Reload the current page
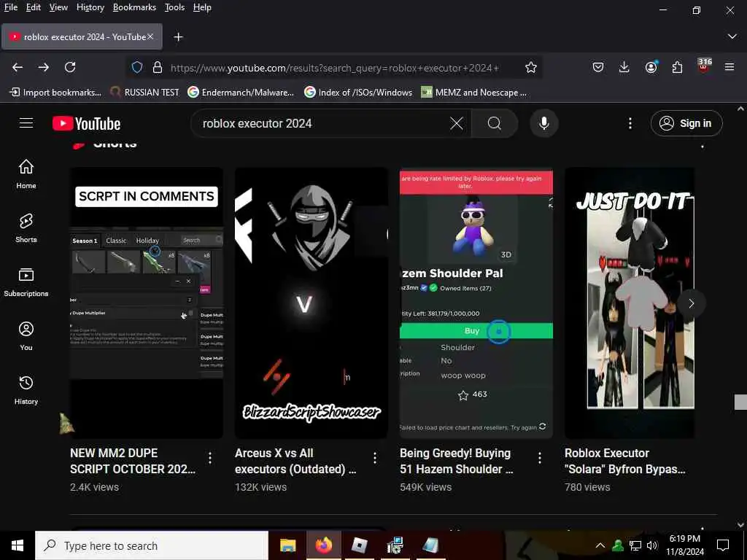The width and height of the screenshot is (747, 560). 70,67
